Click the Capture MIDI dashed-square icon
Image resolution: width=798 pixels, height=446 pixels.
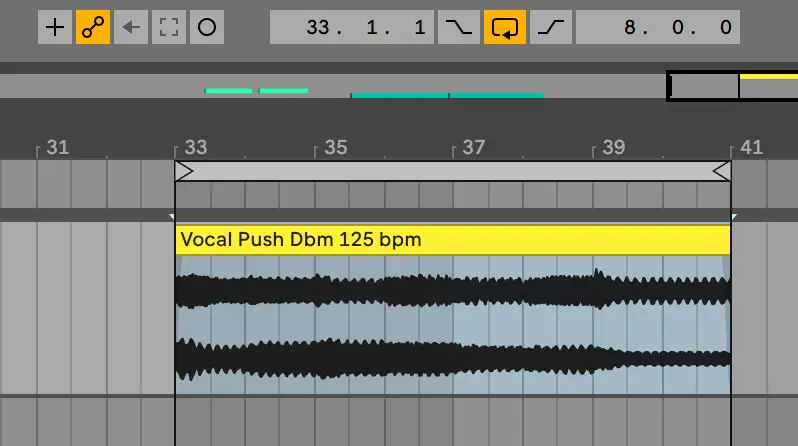coord(168,27)
